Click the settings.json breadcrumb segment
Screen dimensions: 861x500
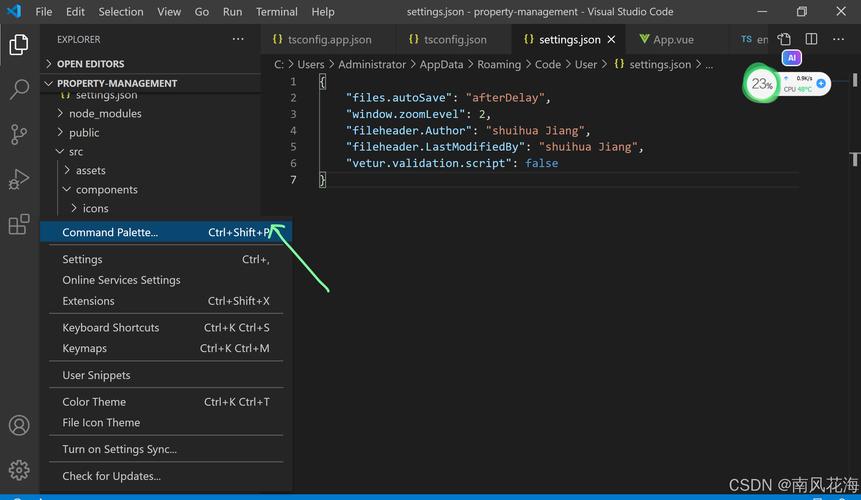coord(660,64)
